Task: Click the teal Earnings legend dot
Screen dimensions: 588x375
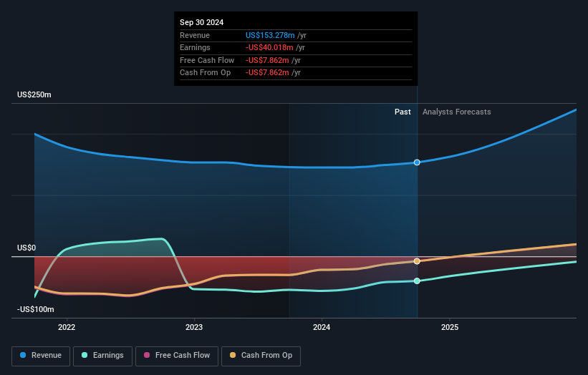Action: (85, 355)
